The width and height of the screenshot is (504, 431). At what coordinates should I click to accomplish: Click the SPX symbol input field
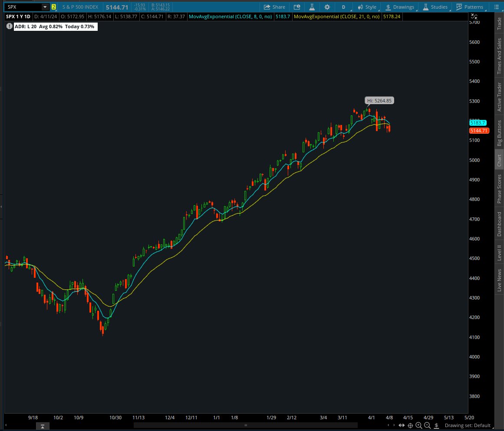[23, 7]
